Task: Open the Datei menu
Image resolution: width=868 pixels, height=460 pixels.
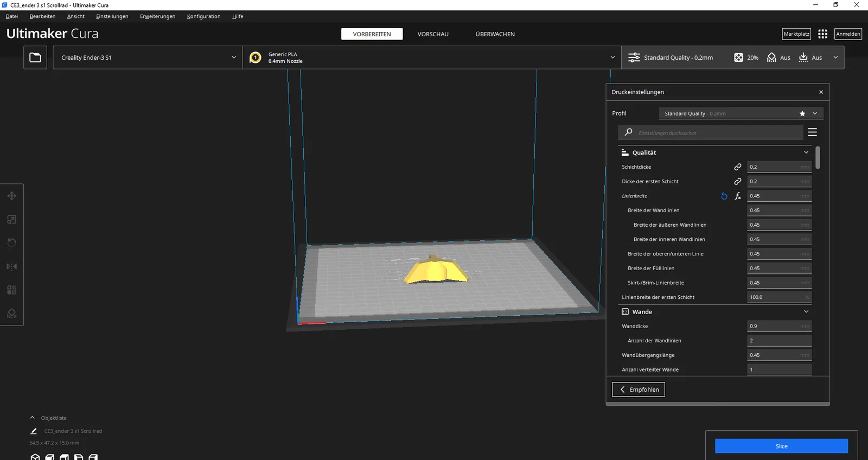Action: [x=12, y=16]
